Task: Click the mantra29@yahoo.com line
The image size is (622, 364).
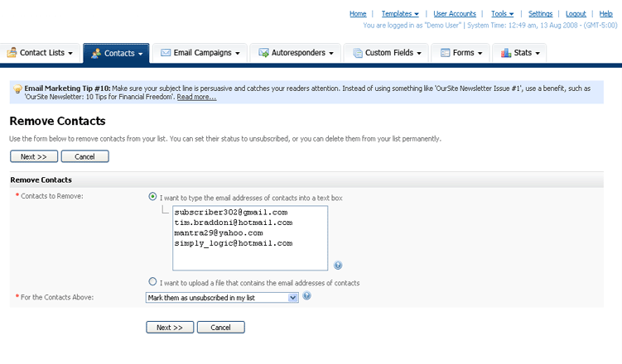Action: (219, 233)
